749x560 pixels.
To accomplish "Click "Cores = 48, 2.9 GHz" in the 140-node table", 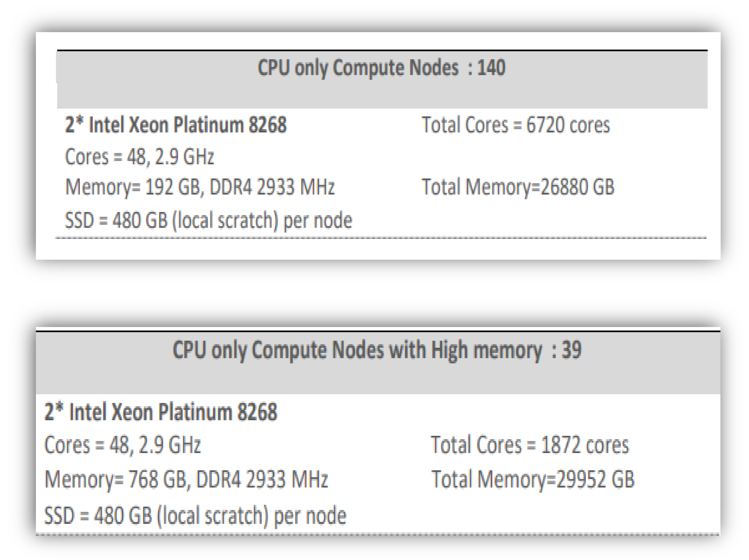I will [x=140, y=157].
